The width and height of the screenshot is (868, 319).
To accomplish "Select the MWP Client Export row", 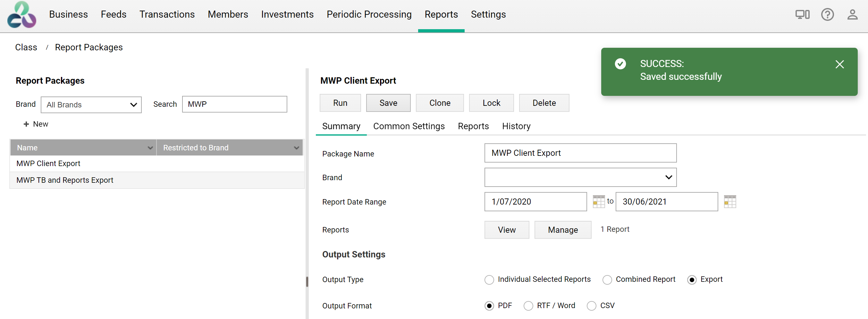I will coord(157,164).
